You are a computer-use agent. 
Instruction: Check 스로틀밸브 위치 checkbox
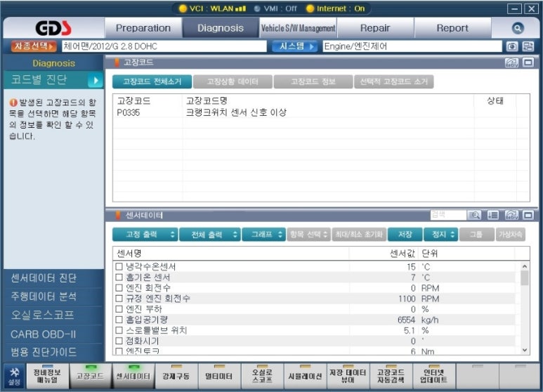pyautogui.click(x=119, y=330)
